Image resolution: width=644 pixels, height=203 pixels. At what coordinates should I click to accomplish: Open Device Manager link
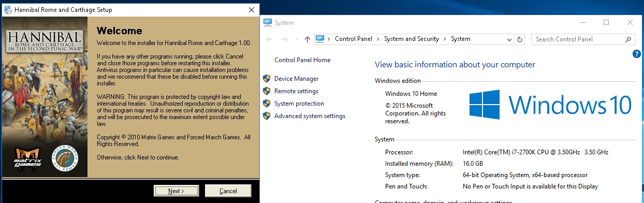coord(297,79)
